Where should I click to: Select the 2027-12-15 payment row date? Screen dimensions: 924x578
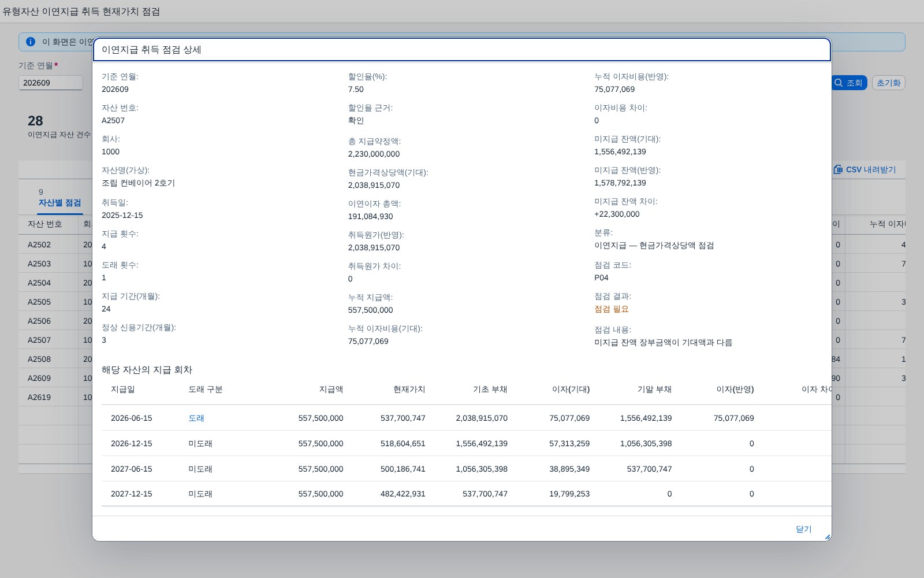pyautogui.click(x=132, y=494)
